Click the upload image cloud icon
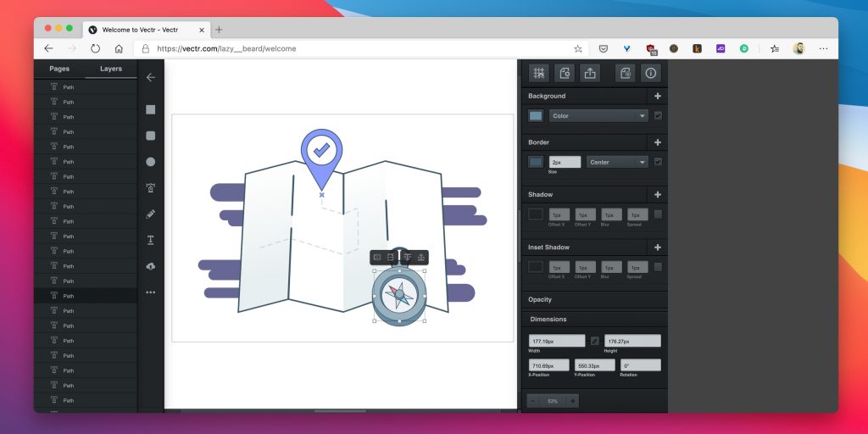Image resolution: width=868 pixels, height=434 pixels. pos(151,266)
